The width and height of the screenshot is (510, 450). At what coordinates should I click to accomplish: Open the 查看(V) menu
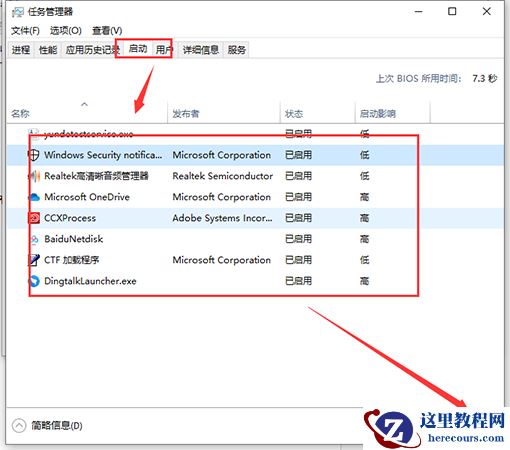107,31
